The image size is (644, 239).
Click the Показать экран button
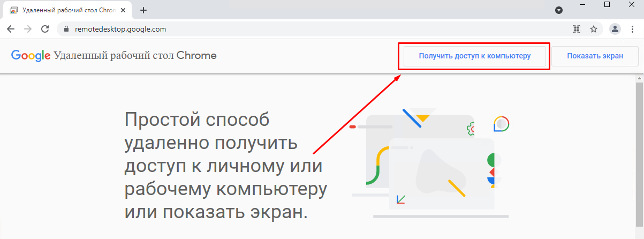coord(595,56)
